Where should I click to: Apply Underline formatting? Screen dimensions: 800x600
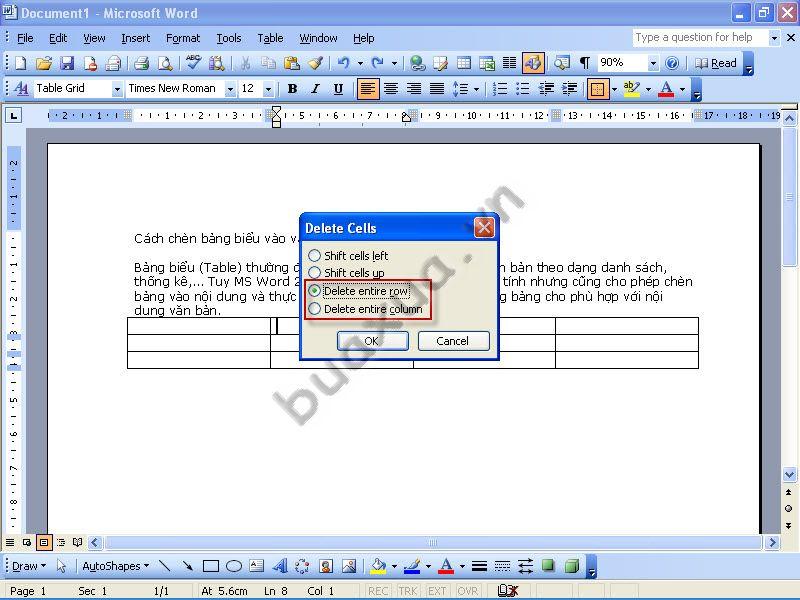pyautogui.click(x=338, y=89)
